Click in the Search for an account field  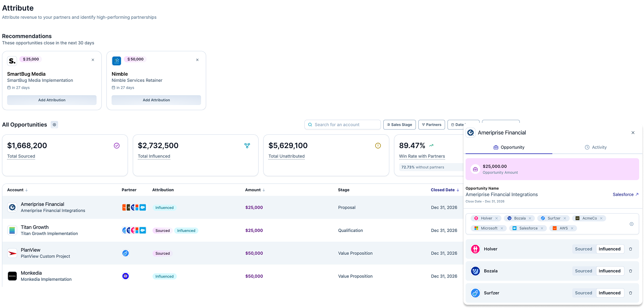(343, 125)
